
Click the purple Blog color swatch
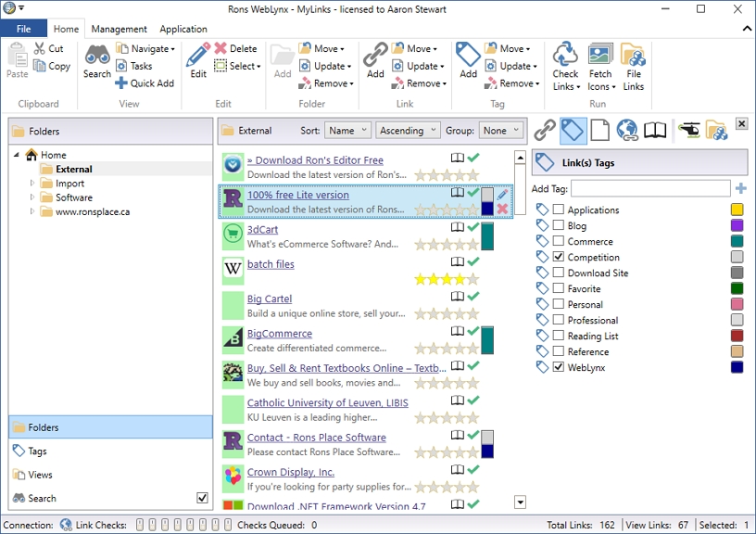(737, 225)
